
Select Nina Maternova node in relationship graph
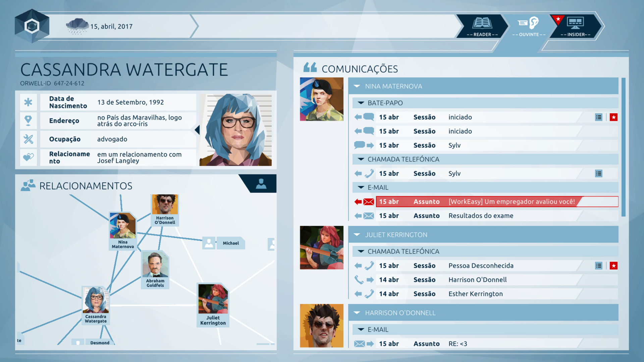tap(123, 231)
